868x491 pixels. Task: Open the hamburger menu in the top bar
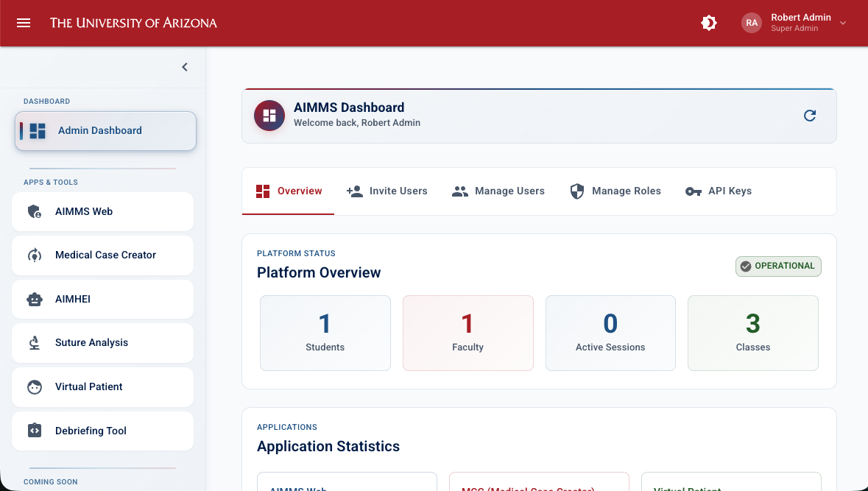click(24, 23)
